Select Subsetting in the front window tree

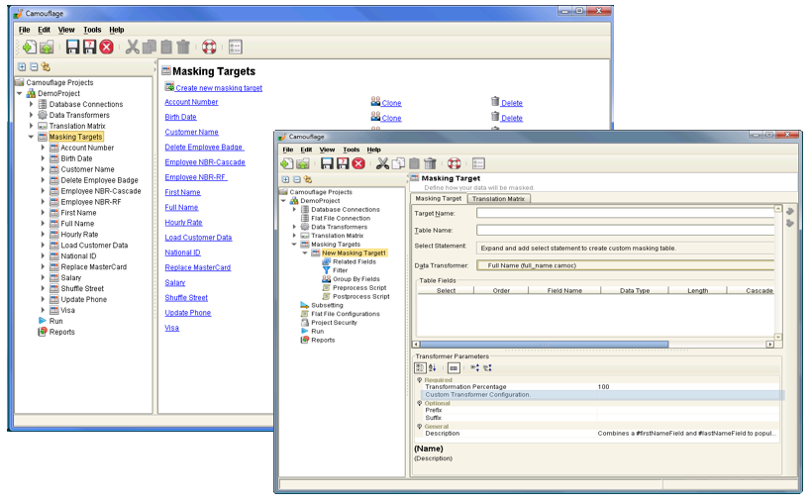327,305
